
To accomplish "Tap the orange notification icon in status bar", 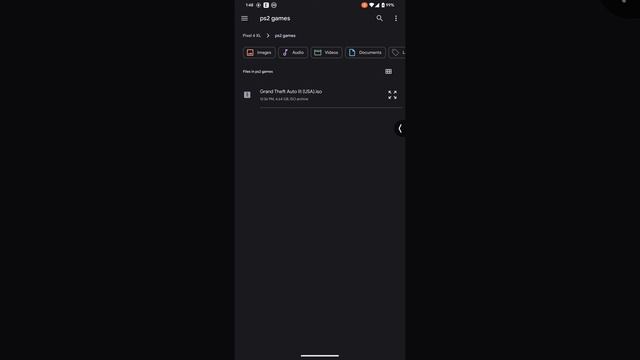I will click(x=364, y=5).
